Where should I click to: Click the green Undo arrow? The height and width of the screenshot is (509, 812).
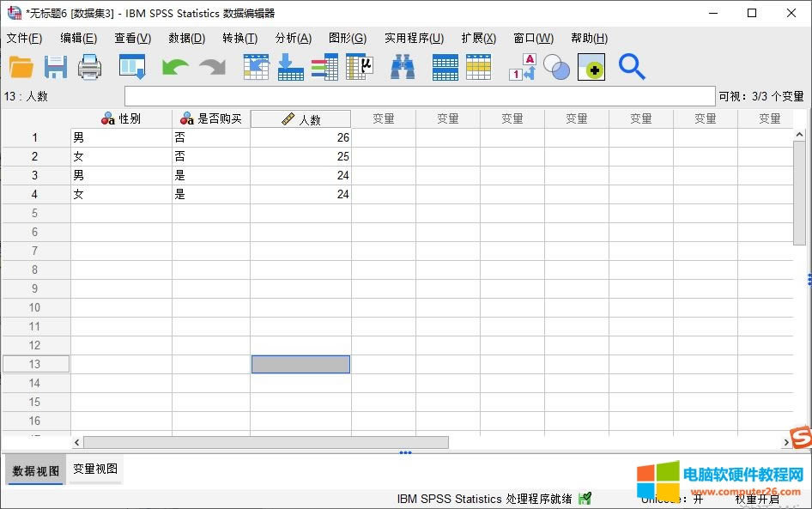tap(175, 67)
